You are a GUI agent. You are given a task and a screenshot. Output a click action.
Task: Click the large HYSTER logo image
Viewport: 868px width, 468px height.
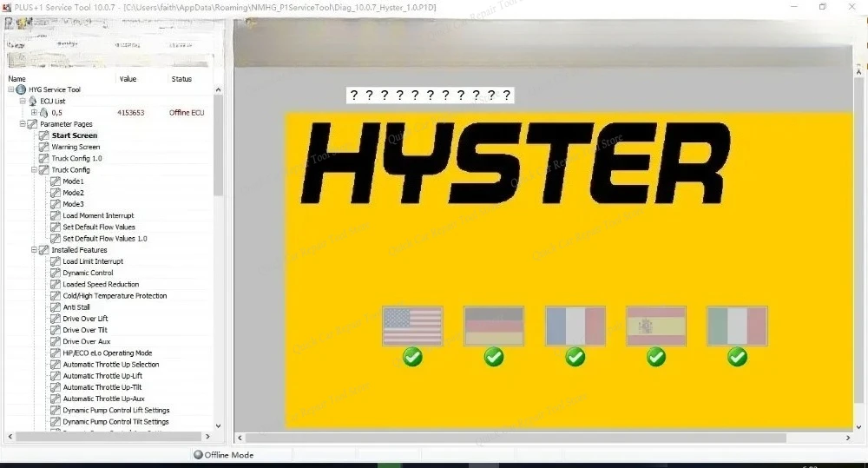(516, 163)
